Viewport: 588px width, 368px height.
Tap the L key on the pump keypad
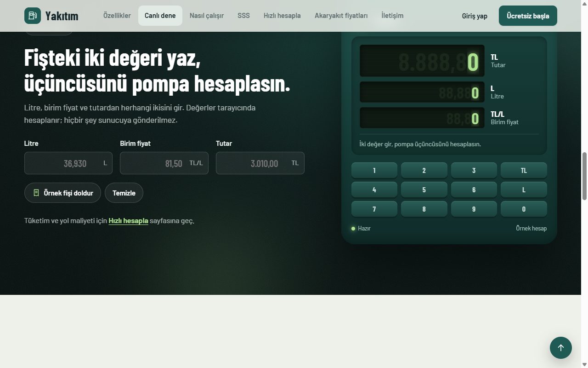pos(524,190)
